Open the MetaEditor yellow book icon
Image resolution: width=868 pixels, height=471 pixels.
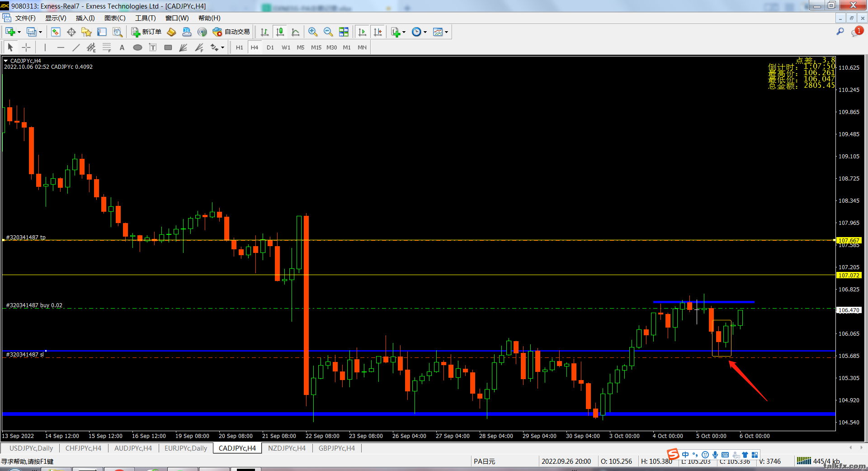(x=171, y=32)
